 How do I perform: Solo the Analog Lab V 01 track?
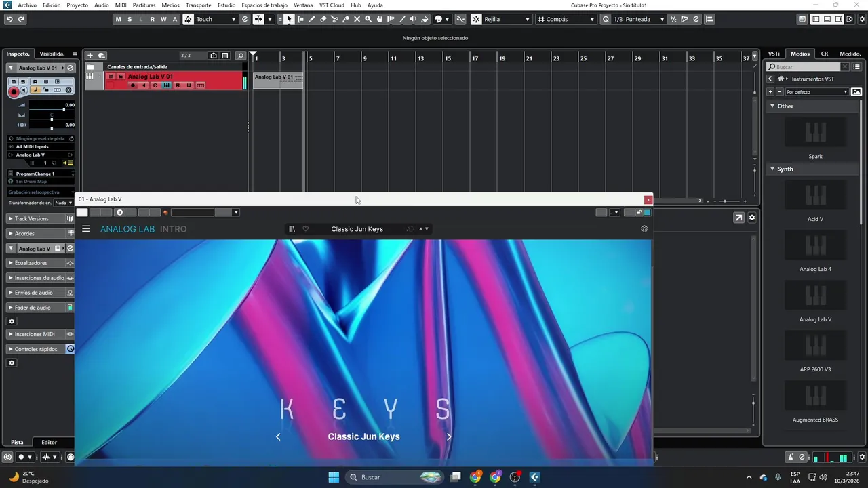121,77
